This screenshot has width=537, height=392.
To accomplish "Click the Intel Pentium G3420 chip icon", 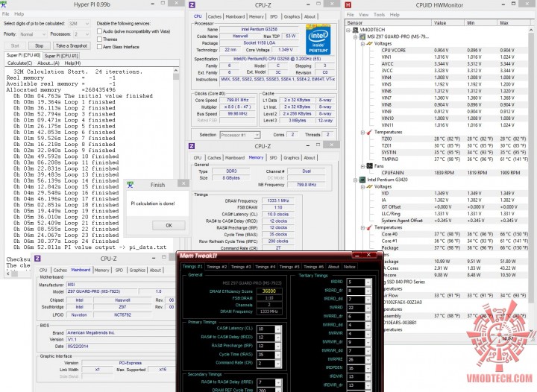I will pyautogui.click(x=362, y=180).
